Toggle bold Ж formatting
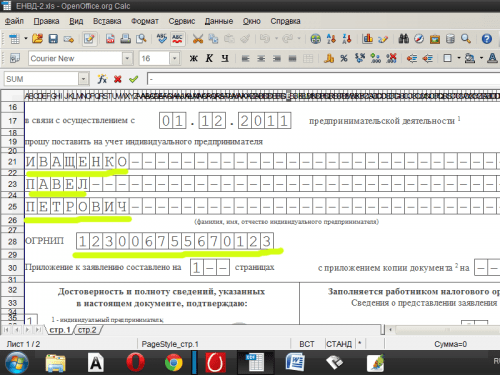 193,59
